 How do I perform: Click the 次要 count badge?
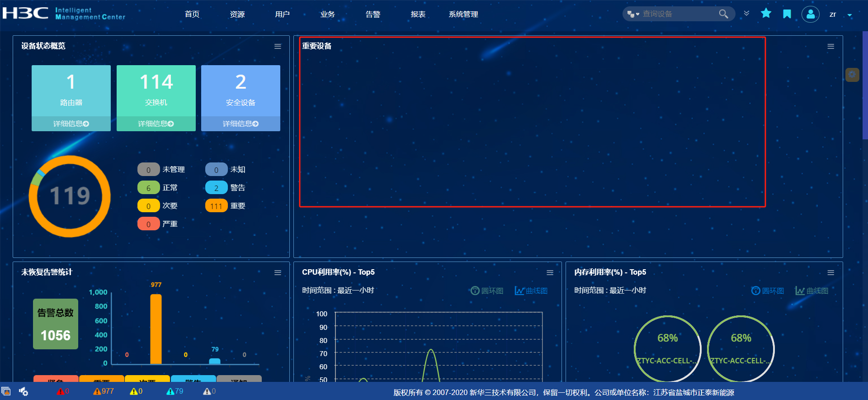tap(148, 206)
